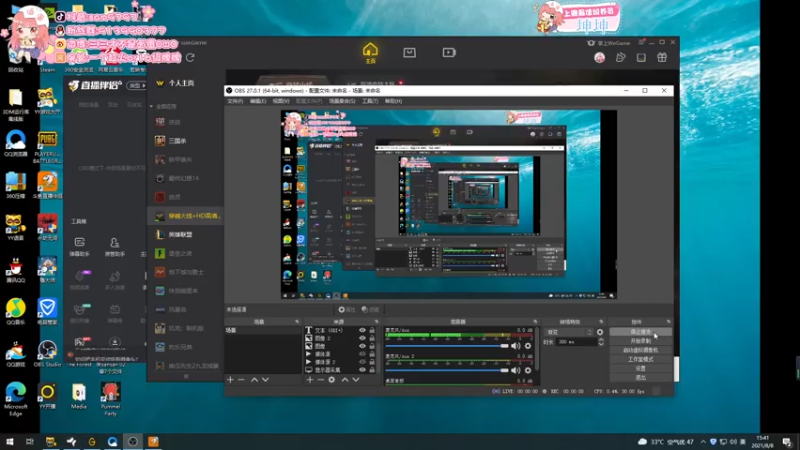The width and height of the screenshot is (800, 450).
Task: Remove selected source with minus icon
Action: point(320,380)
